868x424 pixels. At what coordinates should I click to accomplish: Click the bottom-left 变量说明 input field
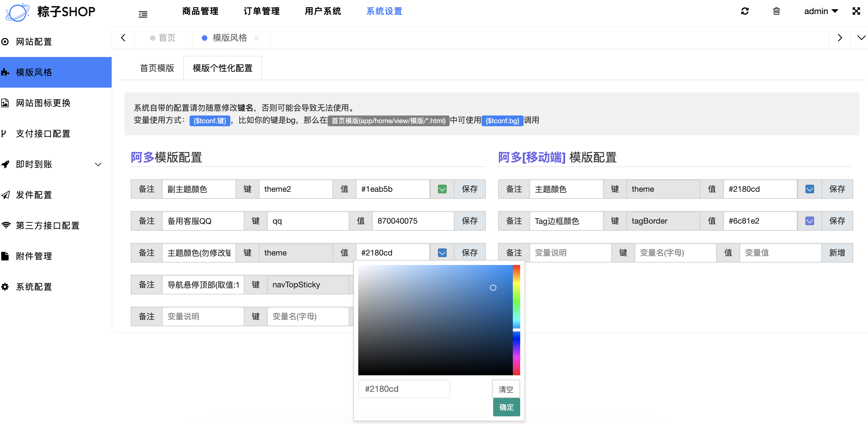pyautogui.click(x=203, y=316)
